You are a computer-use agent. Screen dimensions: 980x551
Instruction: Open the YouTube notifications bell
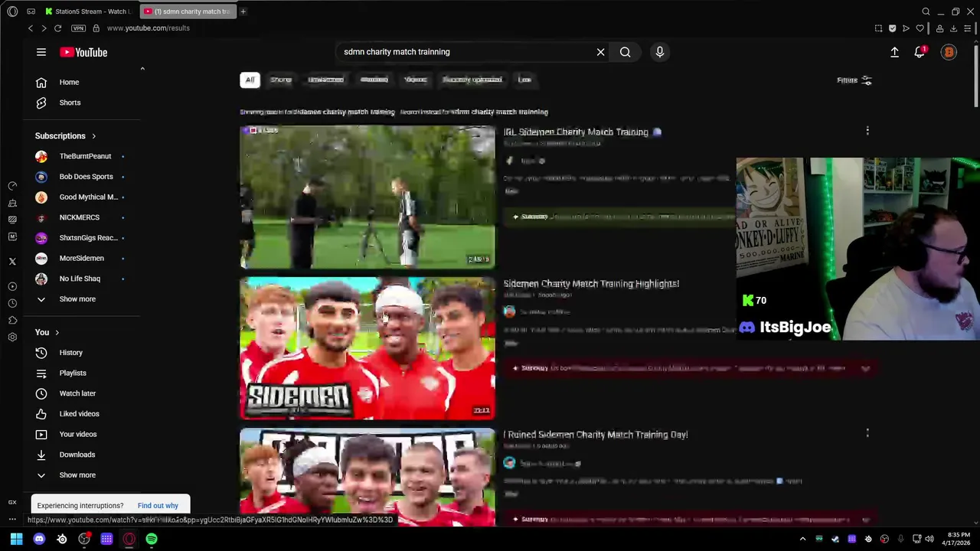[920, 52]
